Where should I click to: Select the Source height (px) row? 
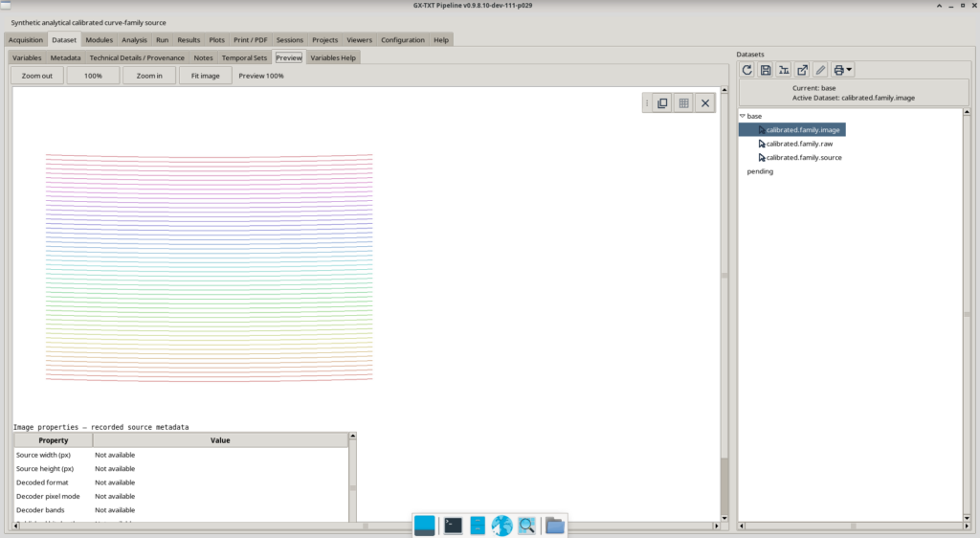click(181, 469)
